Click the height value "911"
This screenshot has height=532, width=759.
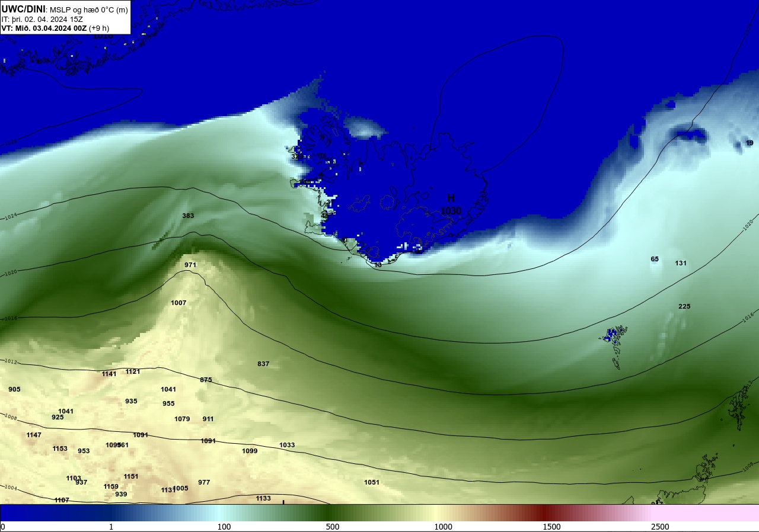tap(208, 419)
